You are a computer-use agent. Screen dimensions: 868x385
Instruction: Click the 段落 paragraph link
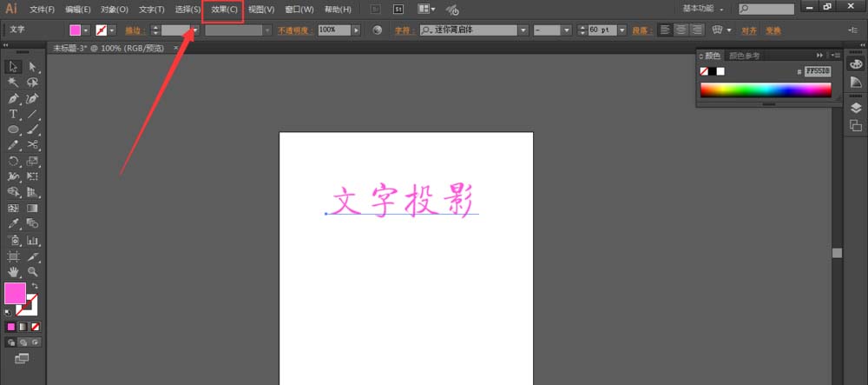[x=642, y=30]
